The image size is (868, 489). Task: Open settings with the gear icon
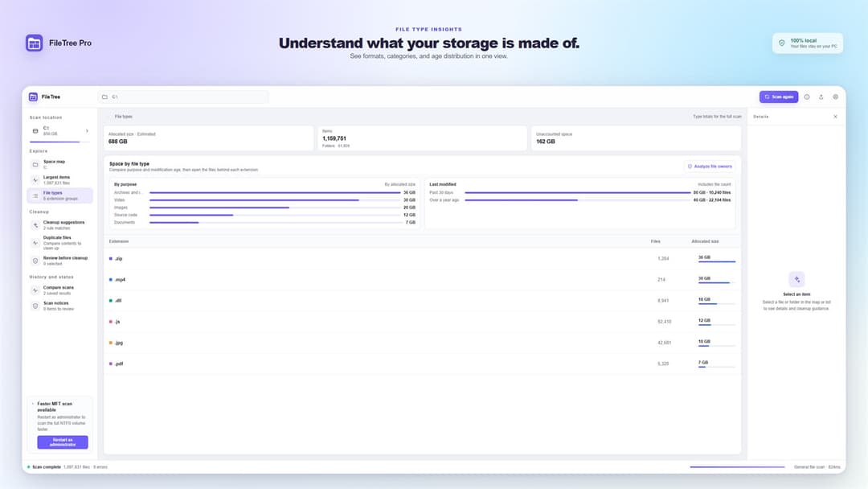[835, 97]
